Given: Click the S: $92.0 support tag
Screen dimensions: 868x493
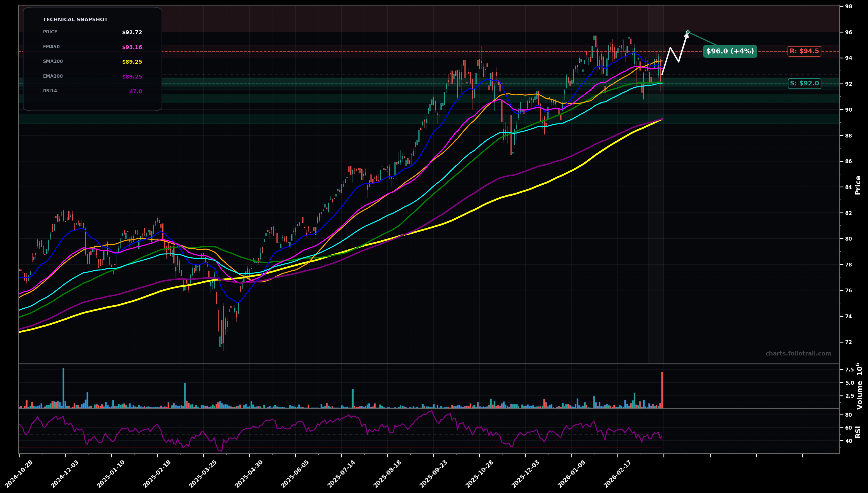Looking at the screenshot, I should [804, 83].
